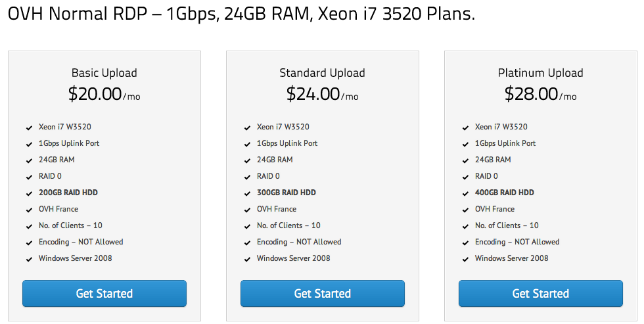Click the $24.00/mo price text
The width and height of the screenshot is (644, 324).
322,94
